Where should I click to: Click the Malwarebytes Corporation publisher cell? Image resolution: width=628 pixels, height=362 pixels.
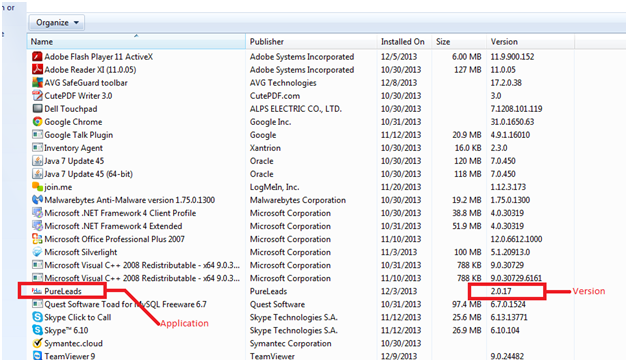(x=298, y=200)
